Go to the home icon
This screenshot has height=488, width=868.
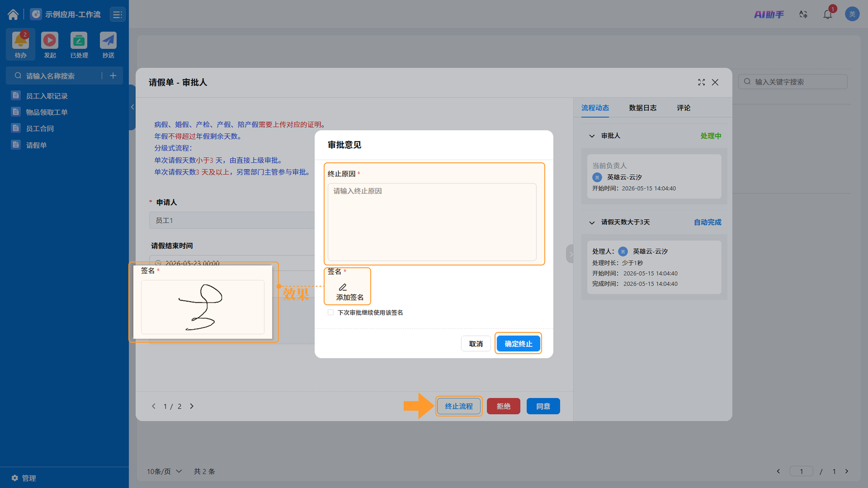click(x=13, y=14)
